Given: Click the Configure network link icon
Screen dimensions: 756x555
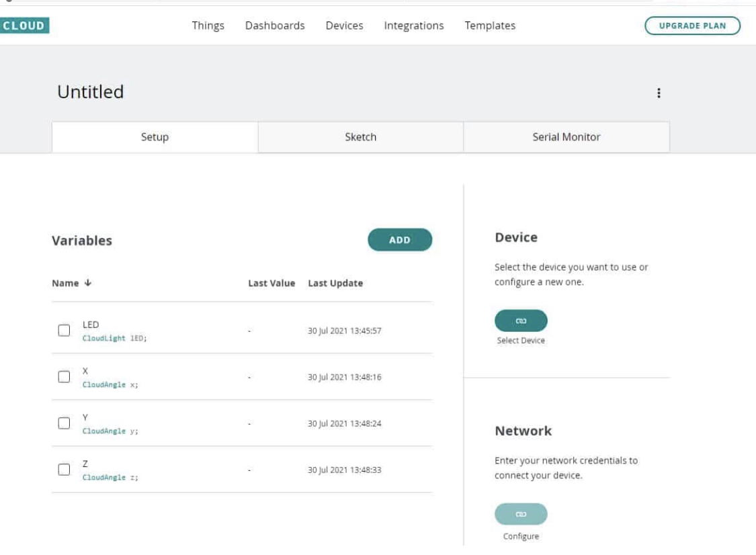Looking at the screenshot, I should tap(520, 513).
